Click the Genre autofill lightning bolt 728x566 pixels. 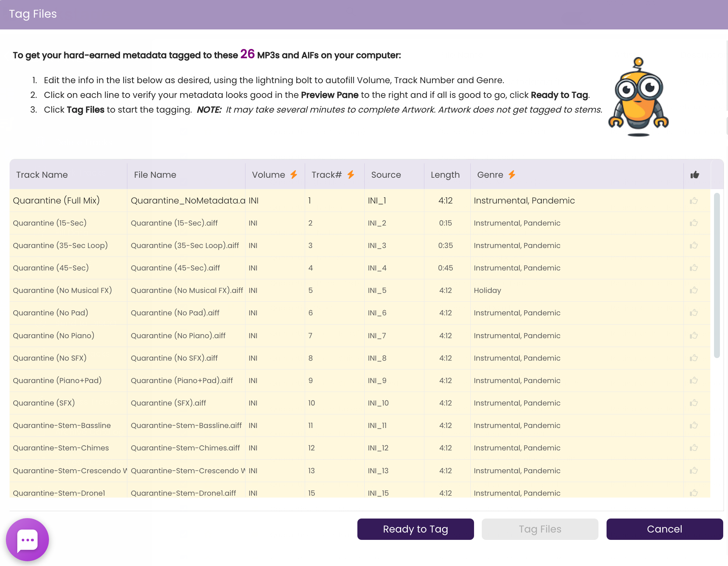[x=512, y=174]
